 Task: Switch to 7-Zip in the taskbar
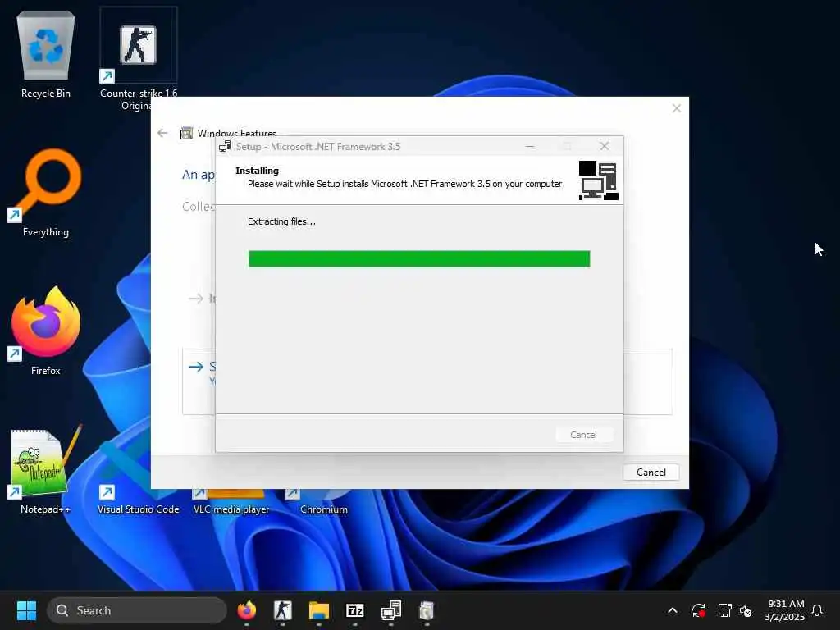(x=354, y=610)
